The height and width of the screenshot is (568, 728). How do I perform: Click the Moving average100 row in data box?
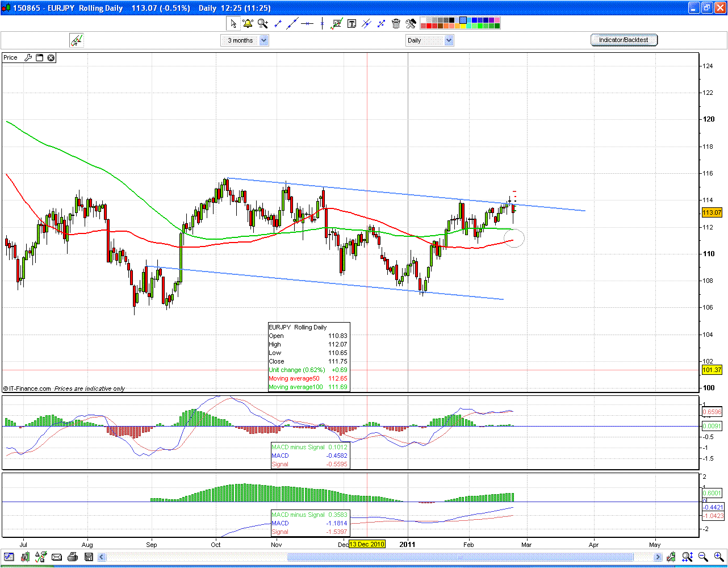click(x=308, y=387)
